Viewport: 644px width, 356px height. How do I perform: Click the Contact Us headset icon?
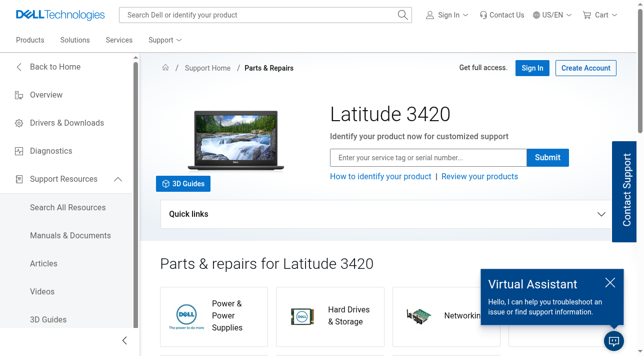coord(483,15)
